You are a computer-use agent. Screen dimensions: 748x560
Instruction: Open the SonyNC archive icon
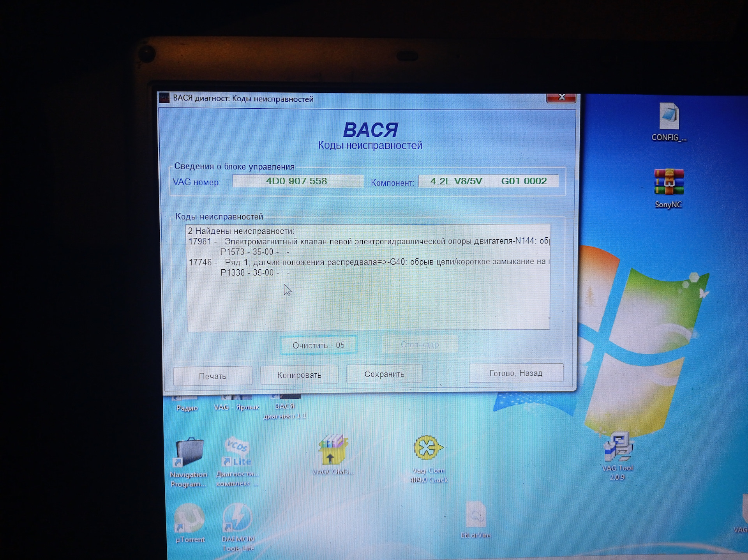click(x=669, y=182)
